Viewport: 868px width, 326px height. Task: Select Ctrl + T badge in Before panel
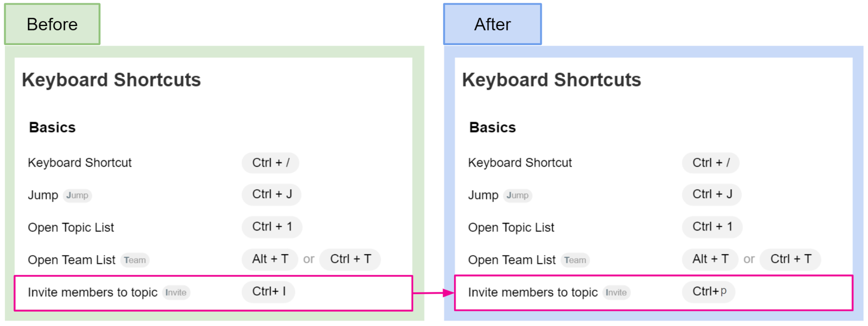click(350, 259)
